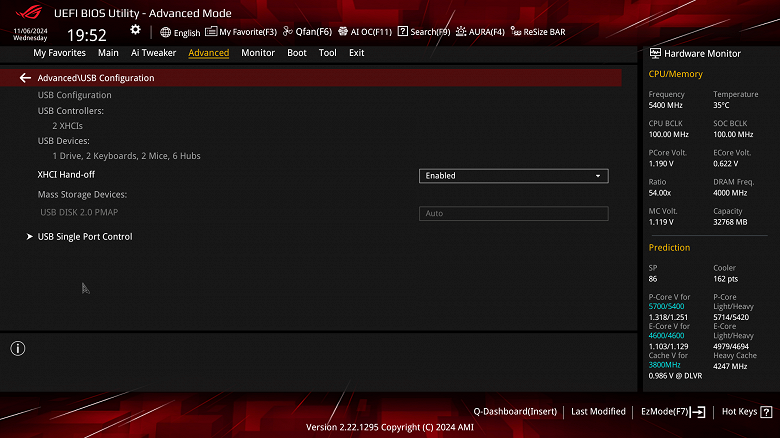The height and width of the screenshot is (438, 780).
Task: Click the 4600/4600 E-Core link
Action: click(x=666, y=336)
